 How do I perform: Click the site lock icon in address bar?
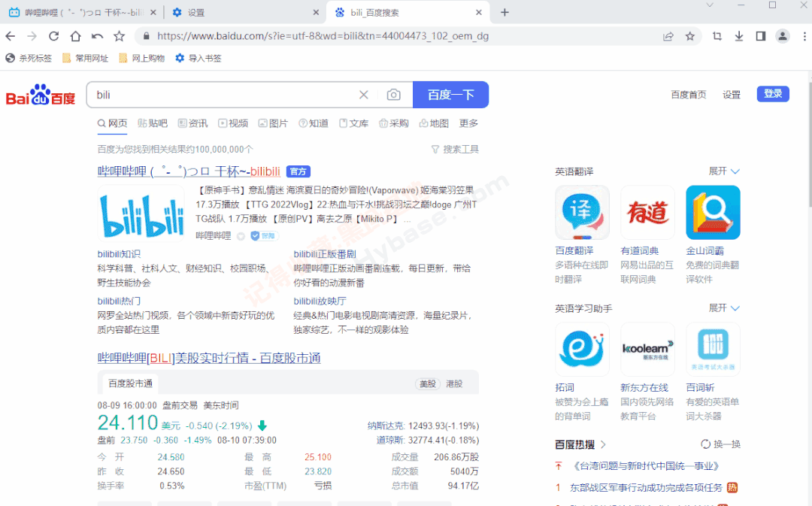tap(146, 36)
